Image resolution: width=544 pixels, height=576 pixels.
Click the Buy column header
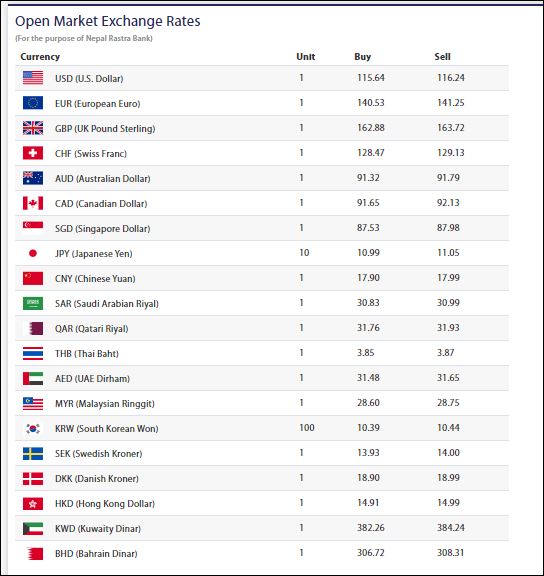363,57
